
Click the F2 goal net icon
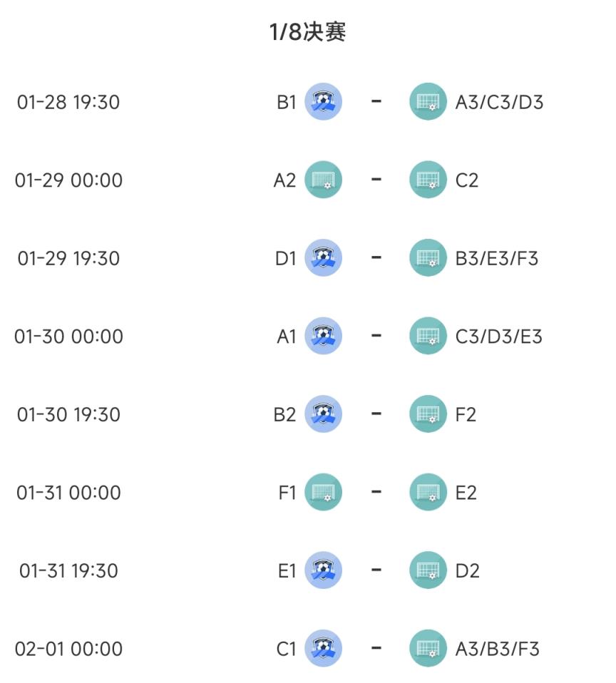428,414
